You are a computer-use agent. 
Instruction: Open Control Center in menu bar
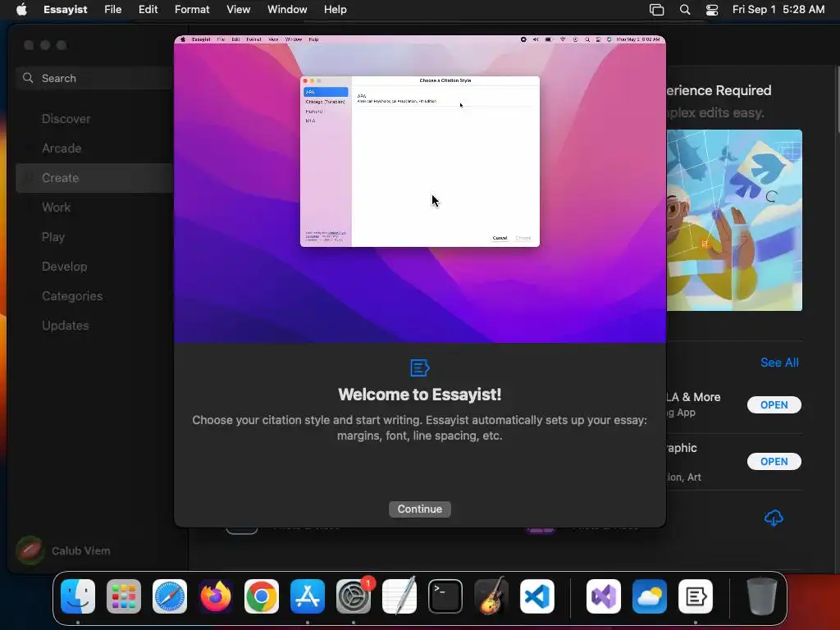712,10
